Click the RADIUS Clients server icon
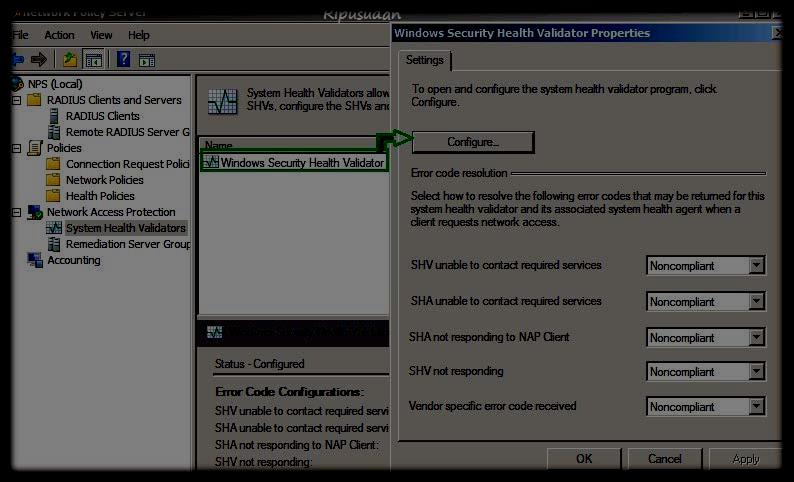Viewport: 794px width, 482px height. click(54, 116)
